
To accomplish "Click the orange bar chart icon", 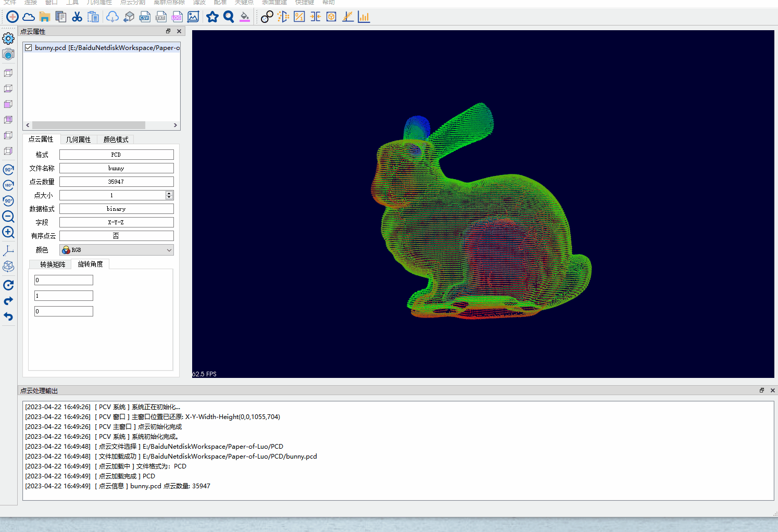I will (364, 17).
